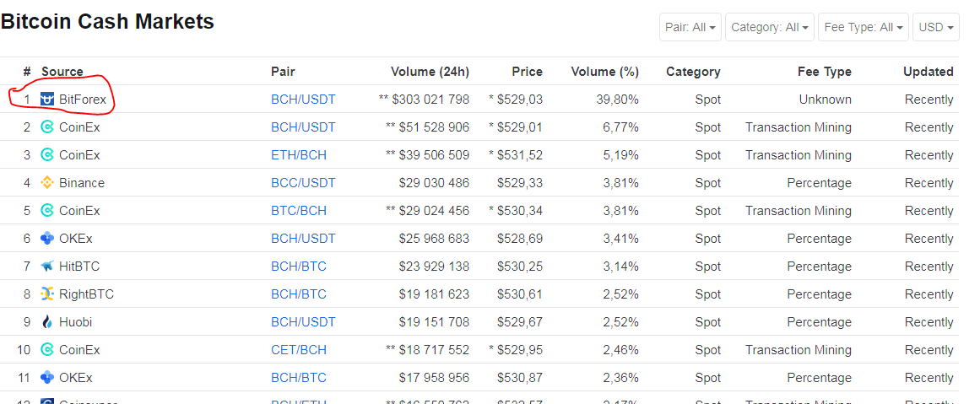
Task: Click CoinEx logo in CET/BCH row
Action: 47,350
